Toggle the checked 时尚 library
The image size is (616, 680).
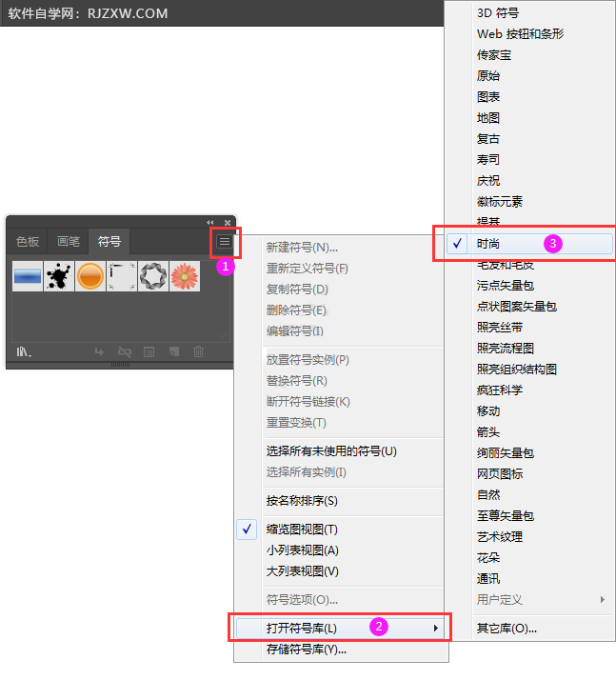click(x=529, y=244)
